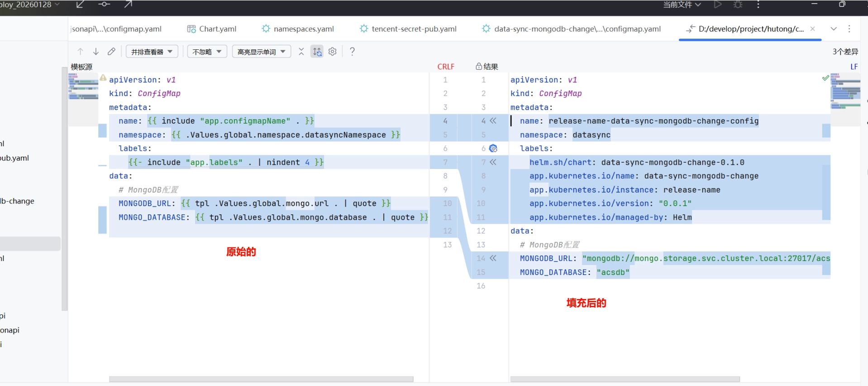
Task: Close the D:/develop/project/hutong tab
Action: [813, 29]
